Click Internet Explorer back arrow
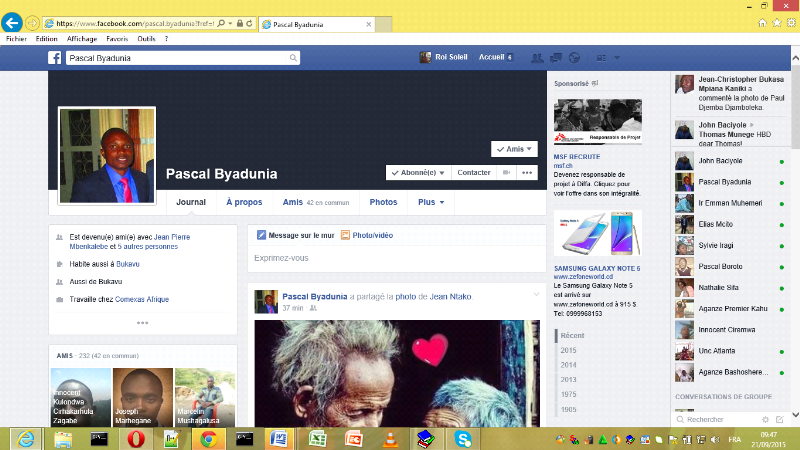This screenshot has height=450, width=800. click(12, 22)
